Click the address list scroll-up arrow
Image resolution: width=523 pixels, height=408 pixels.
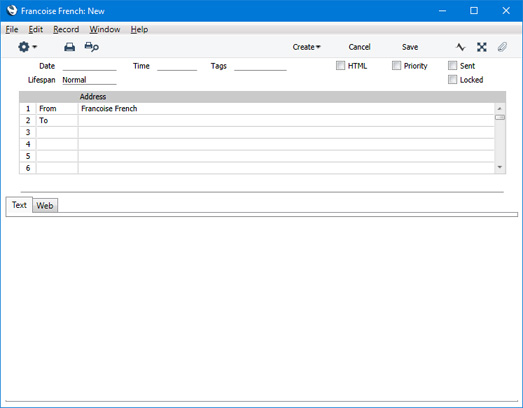click(500, 108)
